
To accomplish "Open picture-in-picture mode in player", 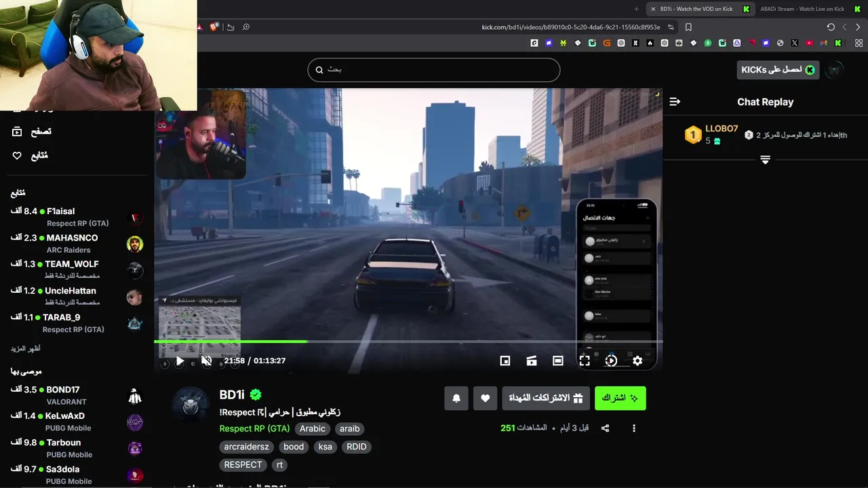I will tap(505, 361).
